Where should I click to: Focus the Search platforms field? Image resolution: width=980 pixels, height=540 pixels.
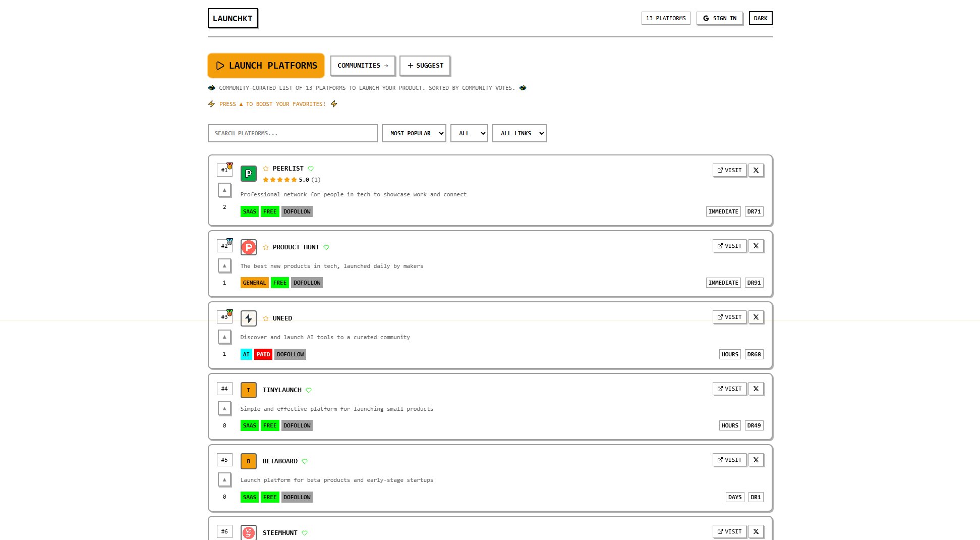coord(293,133)
